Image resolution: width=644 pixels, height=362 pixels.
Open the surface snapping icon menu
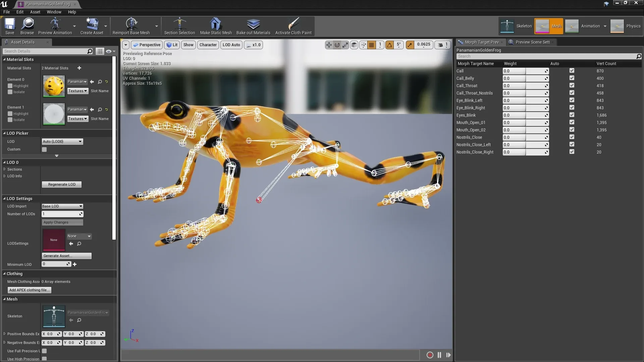(x=363, y=45)
